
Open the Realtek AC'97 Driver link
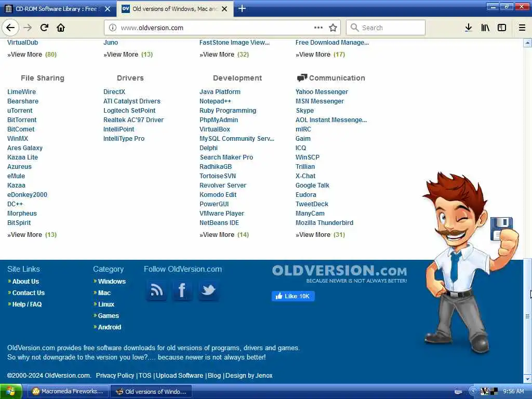click(134, 120)
